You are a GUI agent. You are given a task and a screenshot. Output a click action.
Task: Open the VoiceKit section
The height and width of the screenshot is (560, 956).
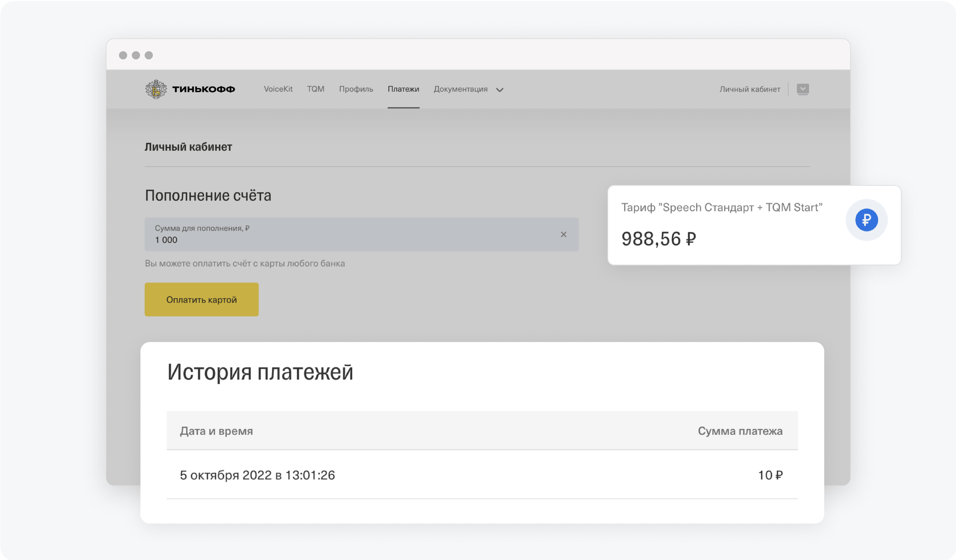278,89
